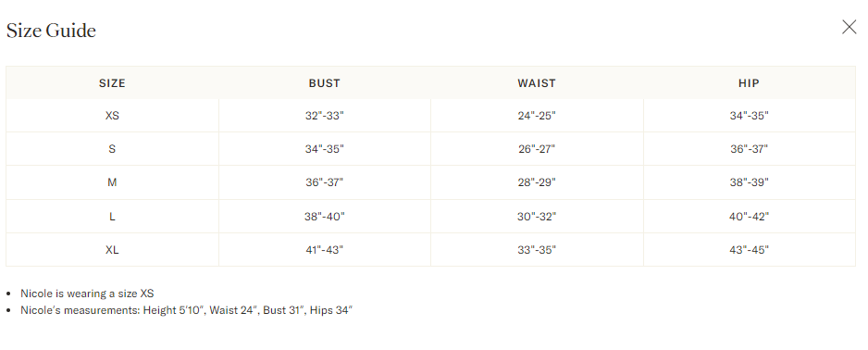Click the 38"-40" bust cell for L

click(325, 217)
